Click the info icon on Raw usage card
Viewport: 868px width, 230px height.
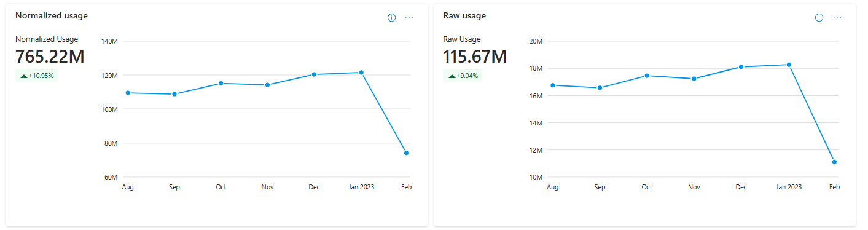click(x=819, y=18)
